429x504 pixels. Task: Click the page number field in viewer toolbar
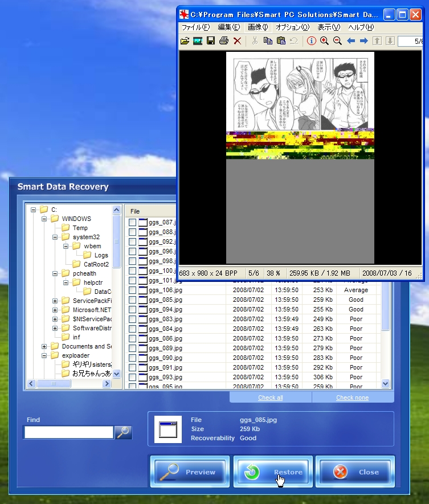pos(410,41)
